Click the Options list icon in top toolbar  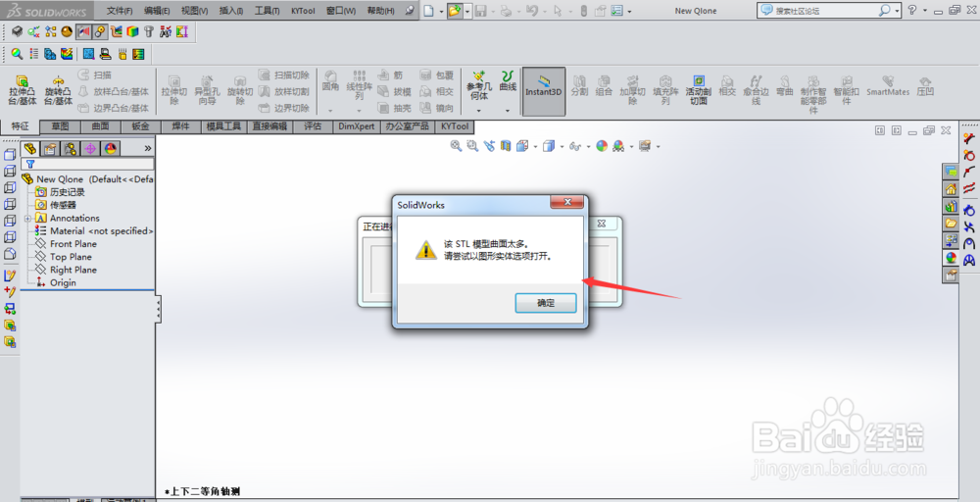pos(616,11)
